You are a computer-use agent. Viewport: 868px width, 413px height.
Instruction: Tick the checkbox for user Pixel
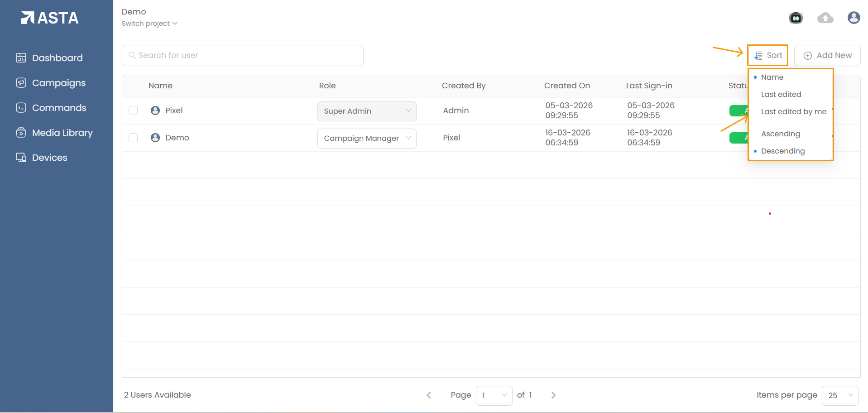pos(133,110)
